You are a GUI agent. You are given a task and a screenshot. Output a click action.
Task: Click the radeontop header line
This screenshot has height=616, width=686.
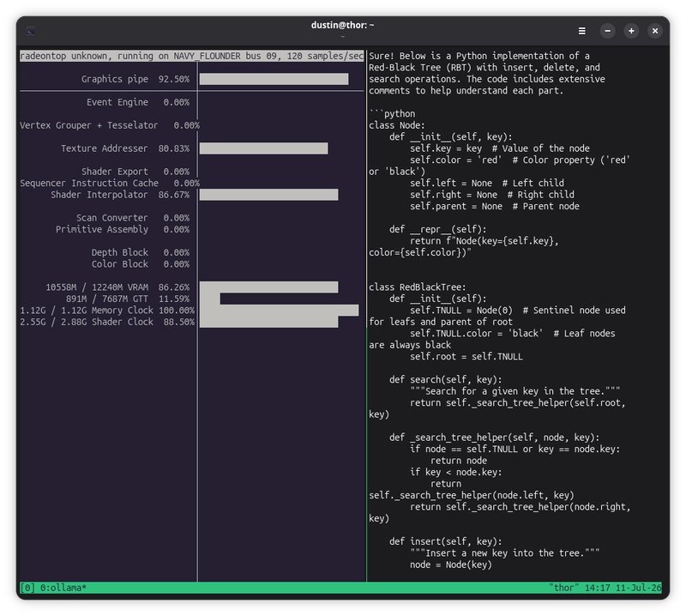(x=191, y=56)
